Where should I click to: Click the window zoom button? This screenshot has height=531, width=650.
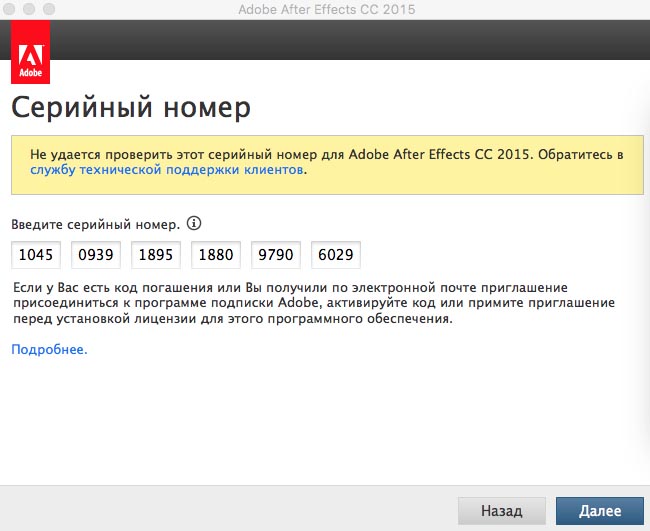click(x=49, y=9)
